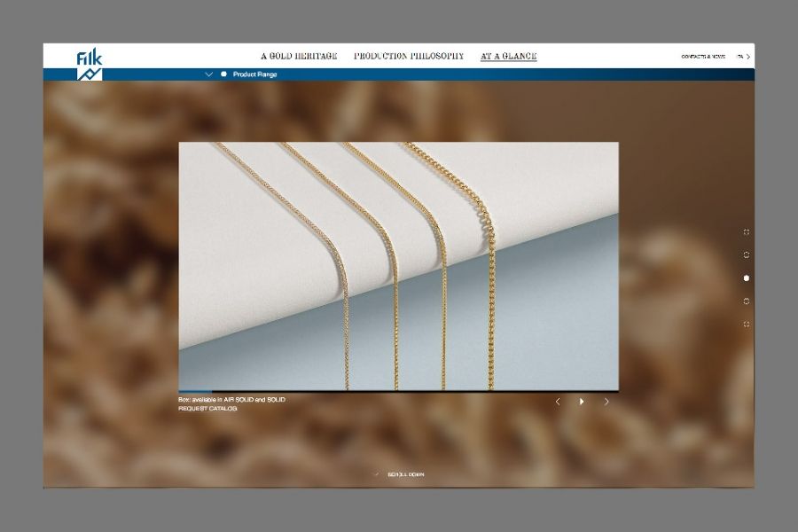
Task: Open Production Philosophy menu
Action: tap(409, 56)
